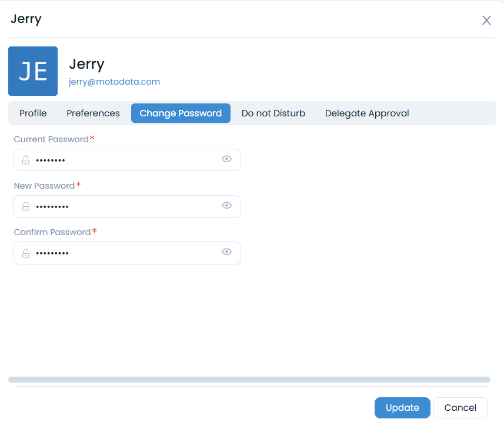Click the horizontal scrollbar above the footer
Screen dimensions: 504x429
249,380
